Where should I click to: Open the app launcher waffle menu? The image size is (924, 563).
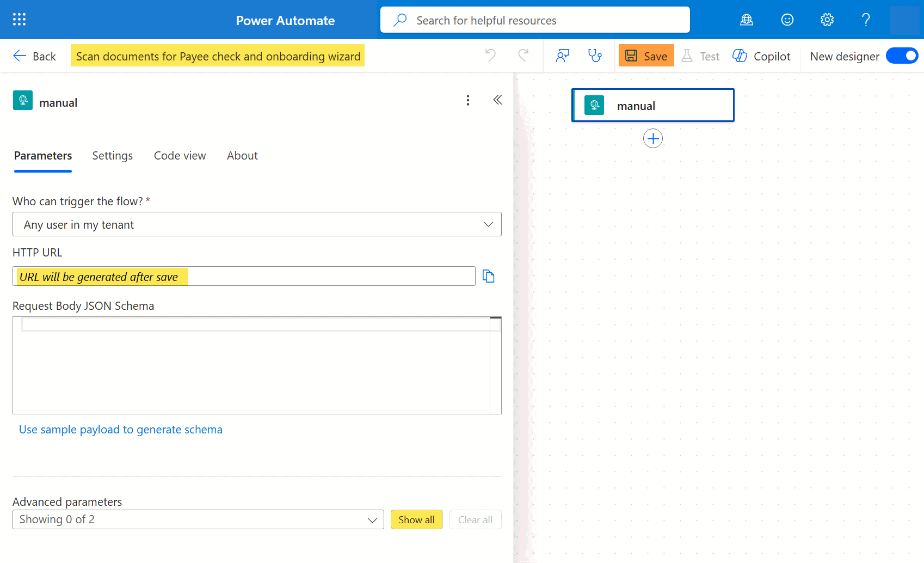(x=19, y=20)
